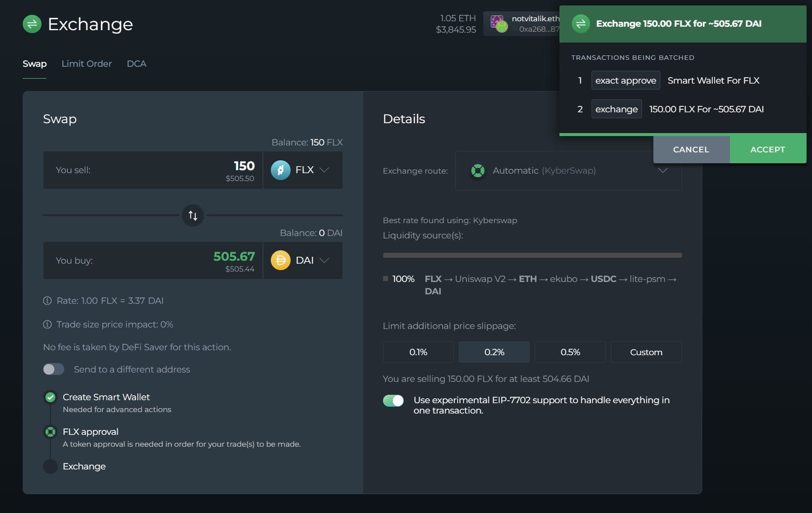
Task: Expand the Exchange route Automatic dropdown
Action: [x=568, y=171]
